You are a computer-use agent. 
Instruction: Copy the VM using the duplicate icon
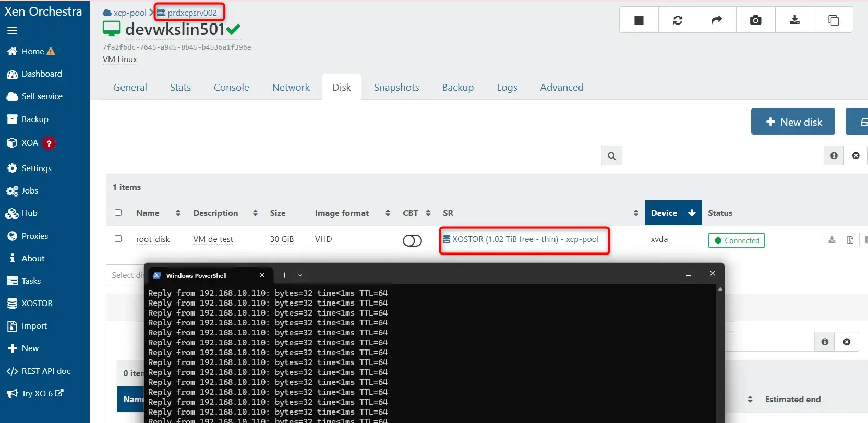834,20
